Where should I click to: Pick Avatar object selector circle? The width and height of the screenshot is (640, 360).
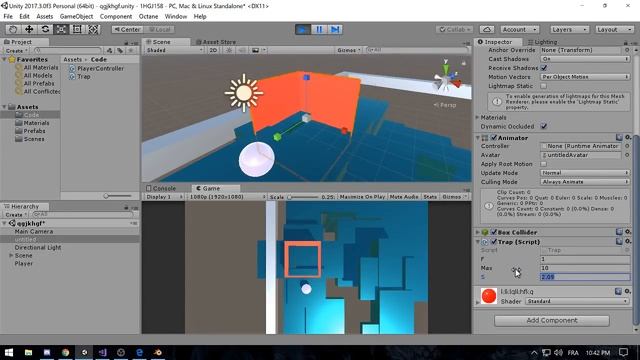(627, 155)
